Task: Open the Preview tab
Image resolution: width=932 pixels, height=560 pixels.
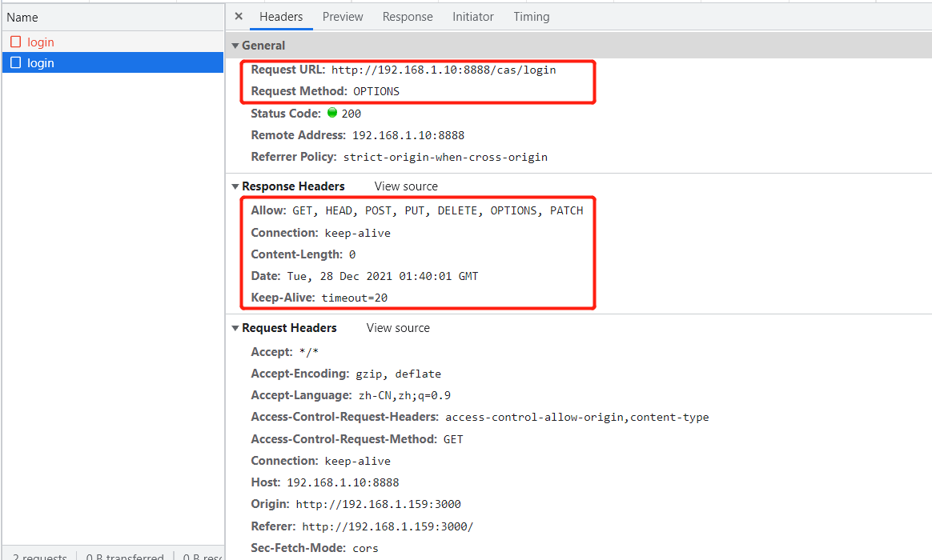Action: tap(343, 17)
